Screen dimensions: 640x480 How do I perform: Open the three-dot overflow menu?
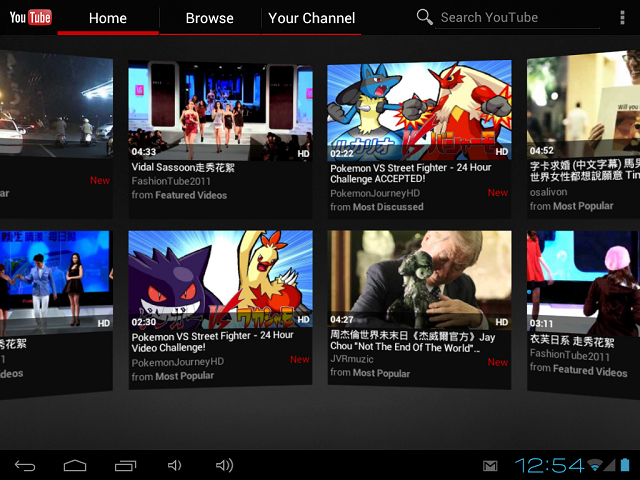coord(622,18)
